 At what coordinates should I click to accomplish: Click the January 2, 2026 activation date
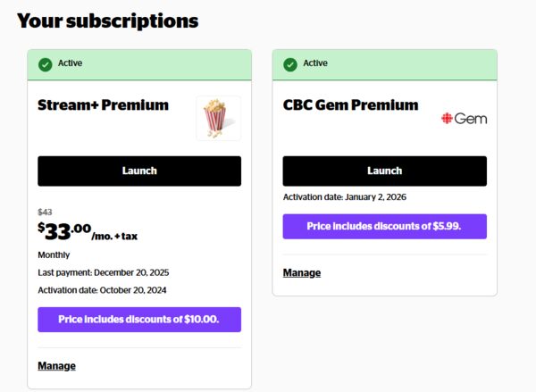pos(374,196)
